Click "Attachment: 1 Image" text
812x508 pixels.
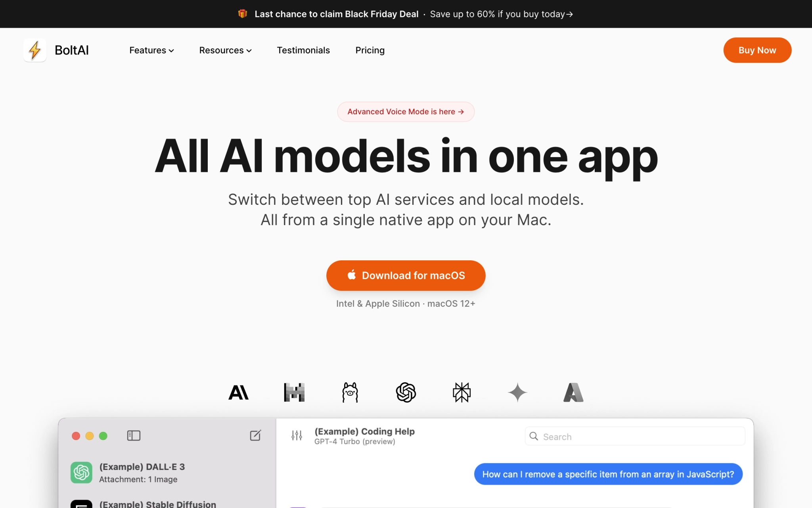pyautogui.click(x=138, y=479)
